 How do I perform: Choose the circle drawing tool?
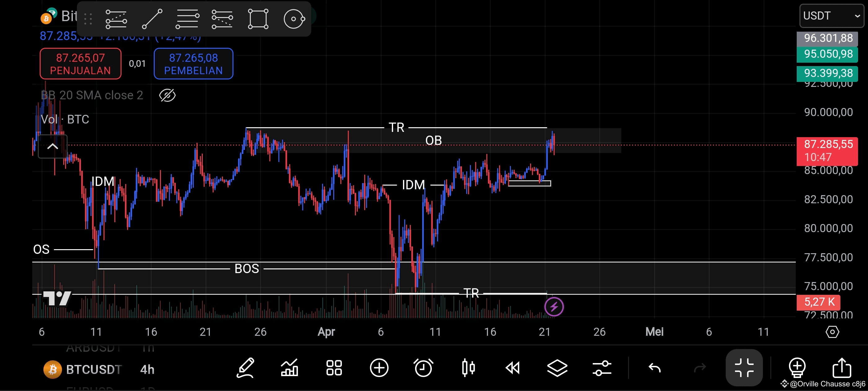[294, 19]
